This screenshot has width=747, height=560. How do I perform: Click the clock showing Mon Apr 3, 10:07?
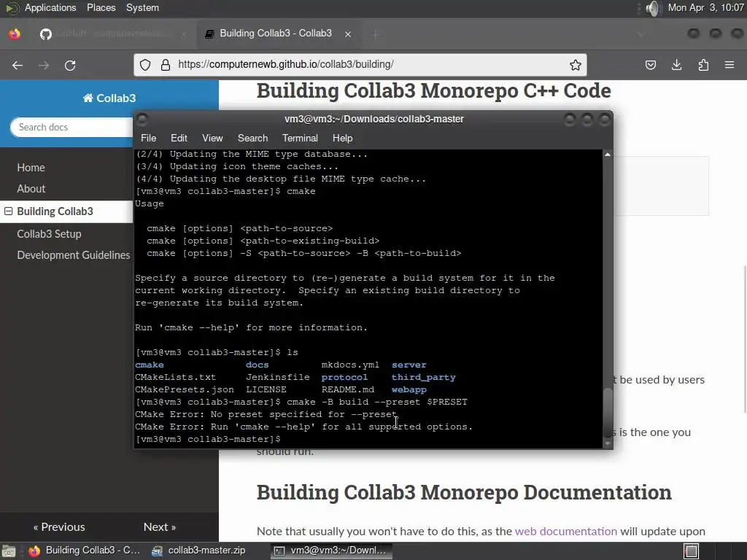705,7
